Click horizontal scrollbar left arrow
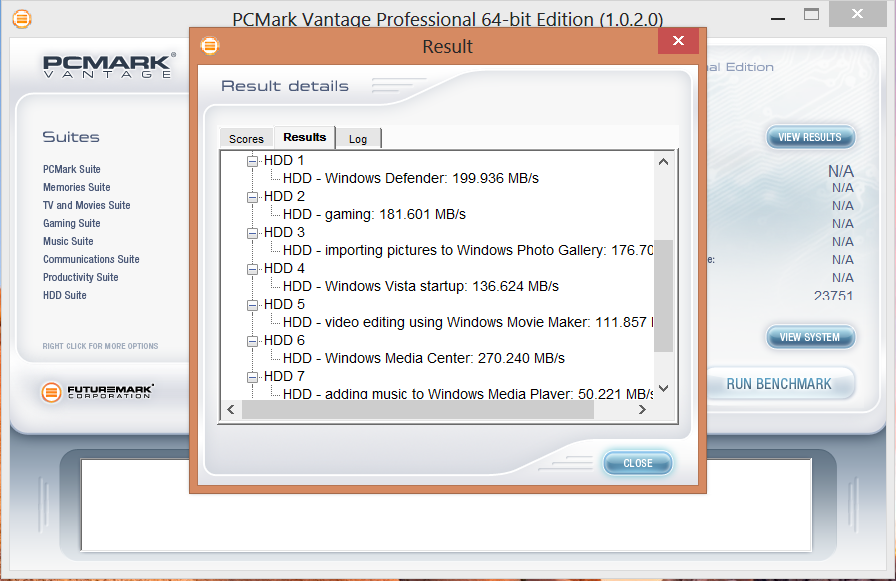This screenshot has width=896, height=581. [x=231, y=409]
